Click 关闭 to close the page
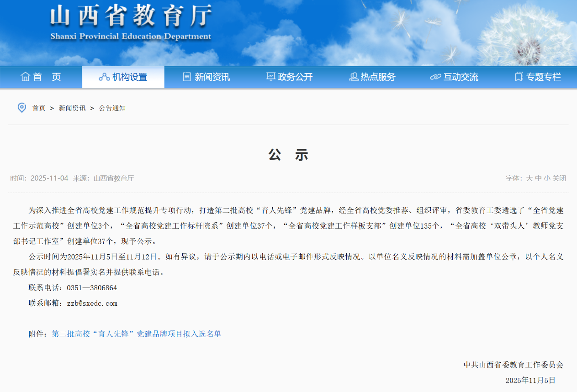Viewport: 577px width, 392px height. [x=559, y=178]
